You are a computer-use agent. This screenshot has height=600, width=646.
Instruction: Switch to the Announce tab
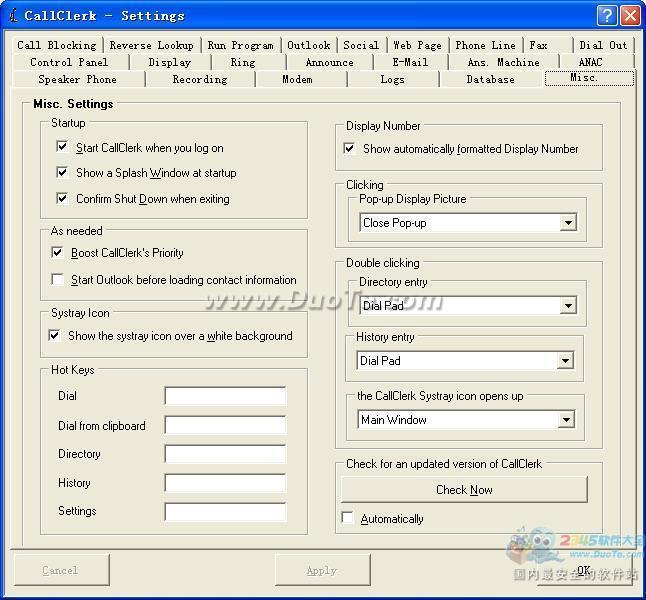(330, 62)
